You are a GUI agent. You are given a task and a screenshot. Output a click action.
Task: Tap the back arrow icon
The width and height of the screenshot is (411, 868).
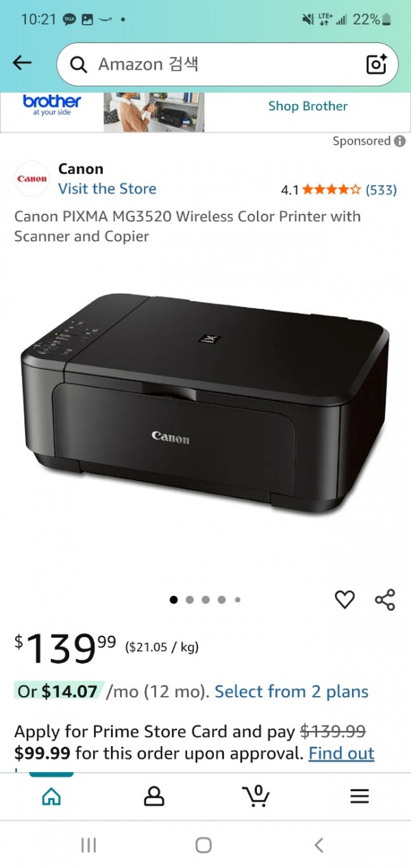(x=23, y=63)
